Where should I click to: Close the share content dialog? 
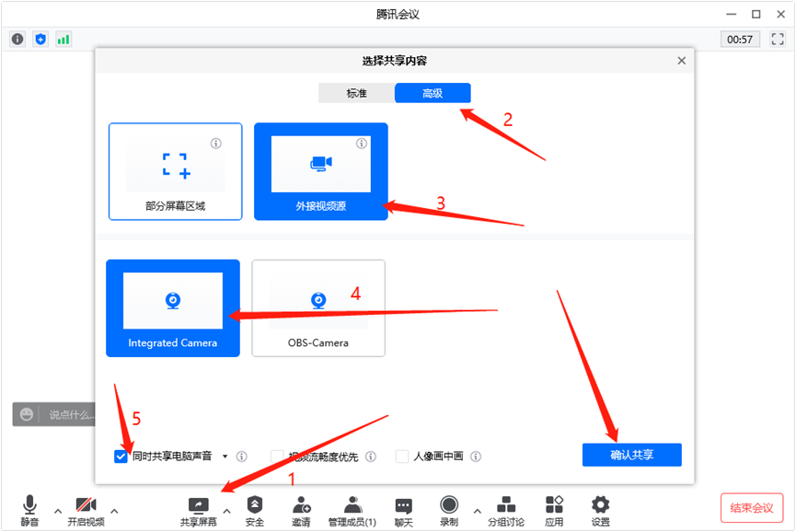[681, 61]
